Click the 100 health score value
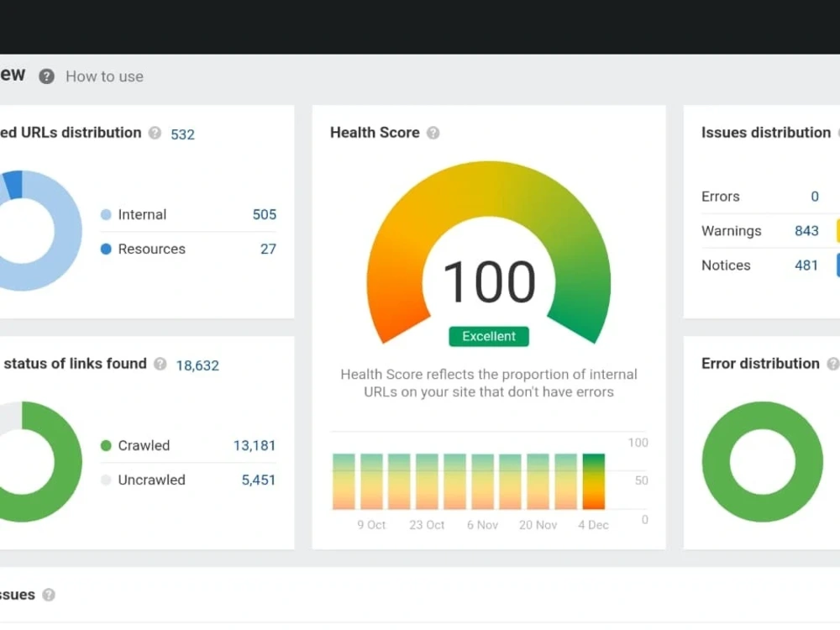840x630 pixels. coord(489,281)
